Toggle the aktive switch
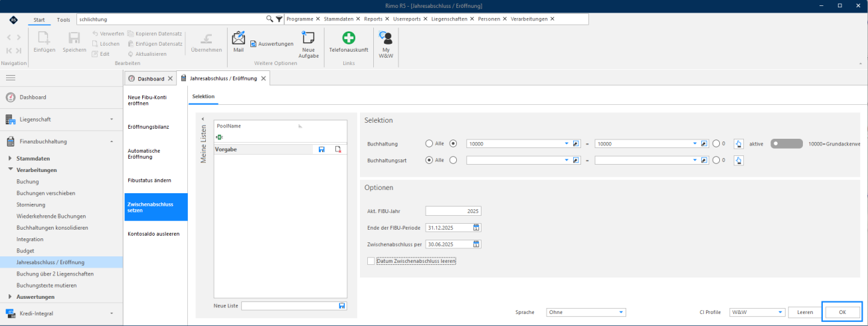This screenshot has width=868, height=326. 786,143
